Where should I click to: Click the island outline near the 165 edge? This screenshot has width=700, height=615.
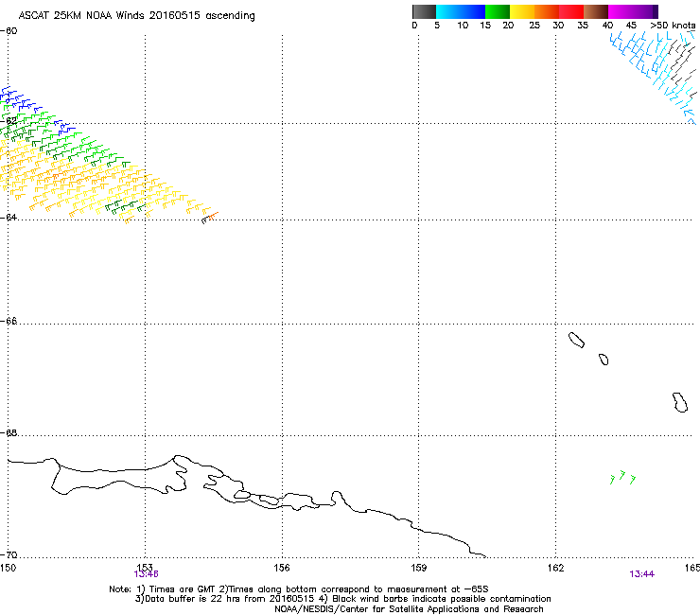[680, 402]
